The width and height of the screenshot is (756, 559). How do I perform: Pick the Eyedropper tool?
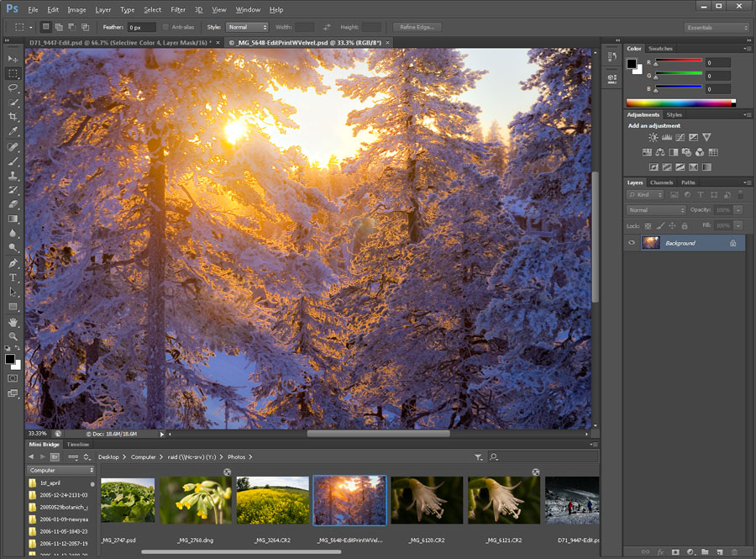(13, 131)
